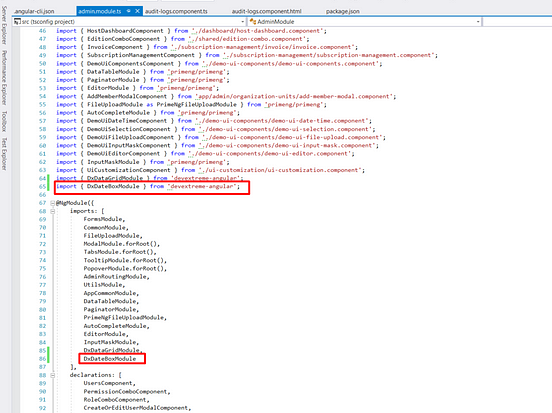
Task: Click 'UsersComponent,' on line 89
Action: pyautogui.click(x=109, y=383)
